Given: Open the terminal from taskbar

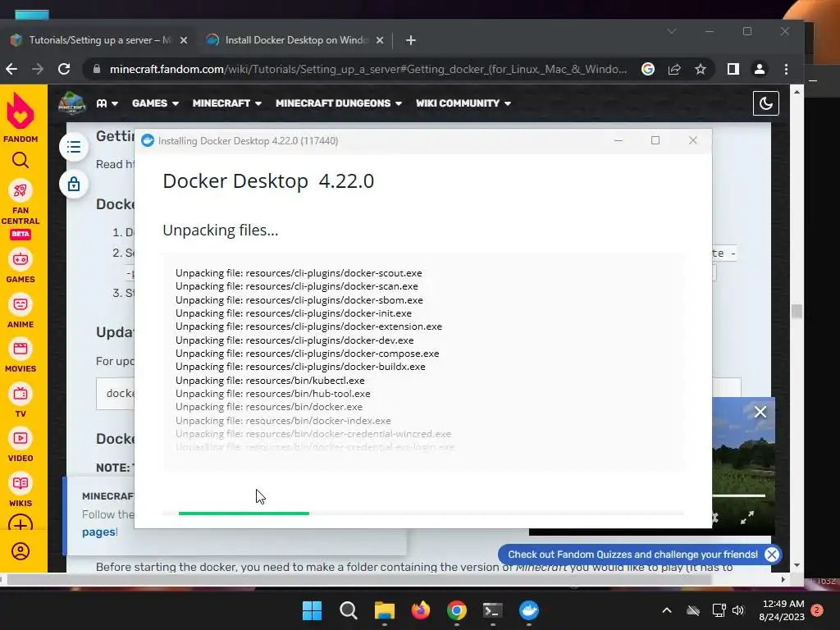Looking at the screenshot, I should pyautogui.click(x=493, y=610).
